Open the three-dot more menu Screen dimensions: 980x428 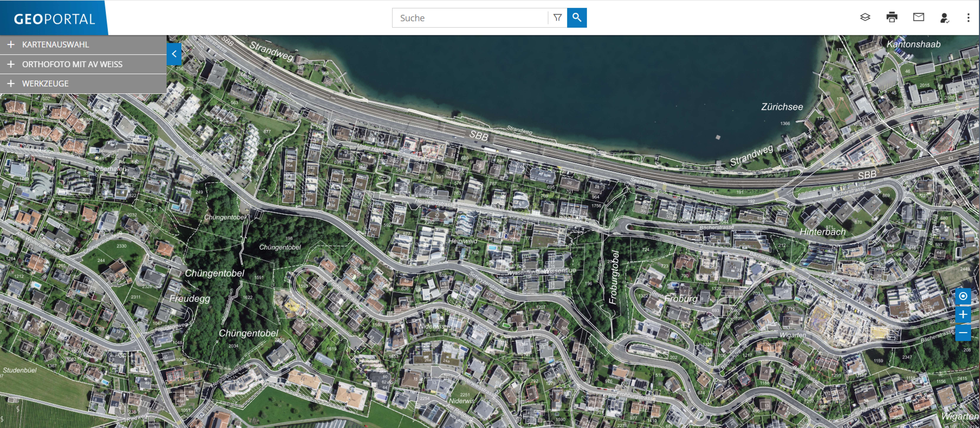968,18
